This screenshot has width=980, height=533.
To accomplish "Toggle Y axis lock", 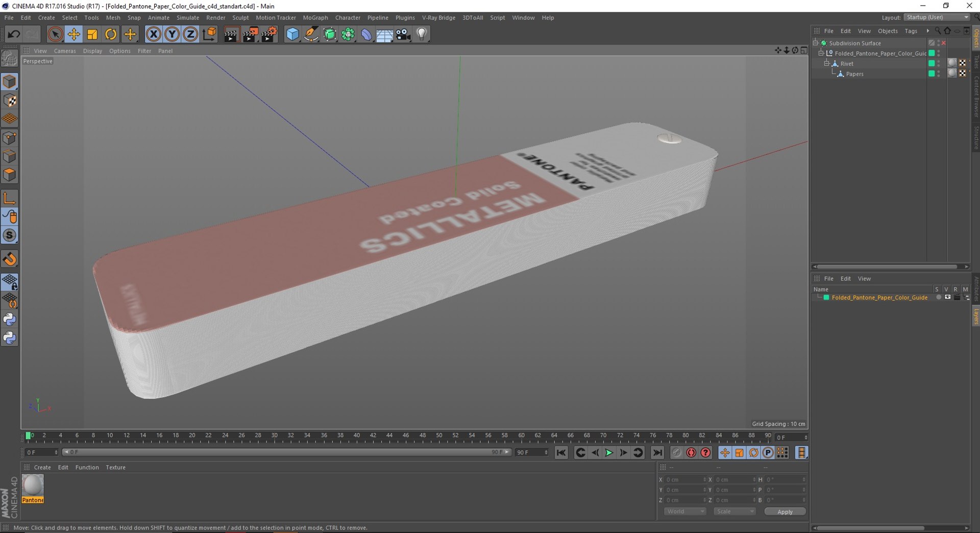I will [172, 34].
